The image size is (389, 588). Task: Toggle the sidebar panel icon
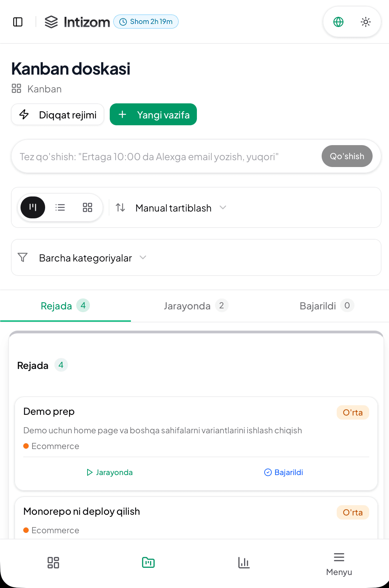[18, 22]
